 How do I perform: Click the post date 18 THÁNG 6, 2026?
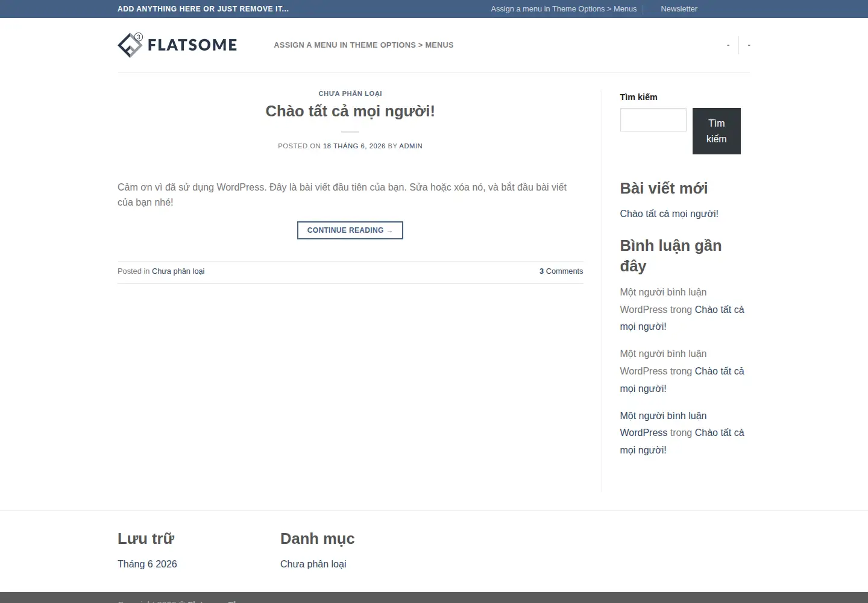point(354,146)
